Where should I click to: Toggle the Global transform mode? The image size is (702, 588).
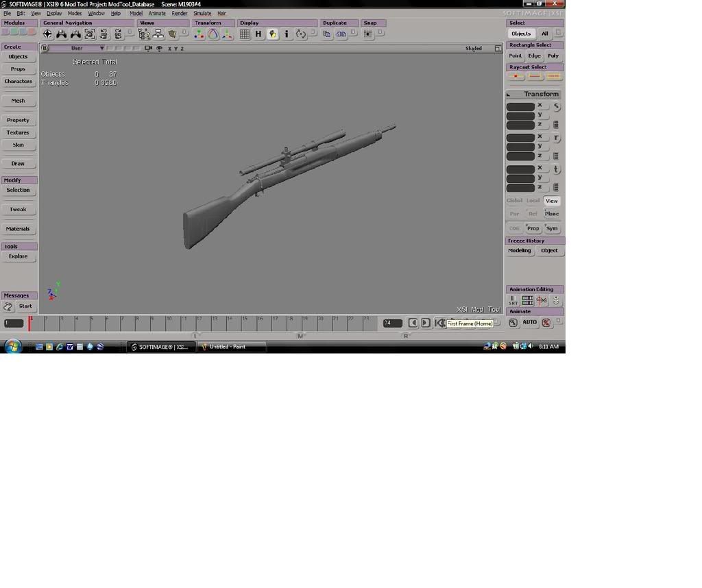[x=514, y=201]
